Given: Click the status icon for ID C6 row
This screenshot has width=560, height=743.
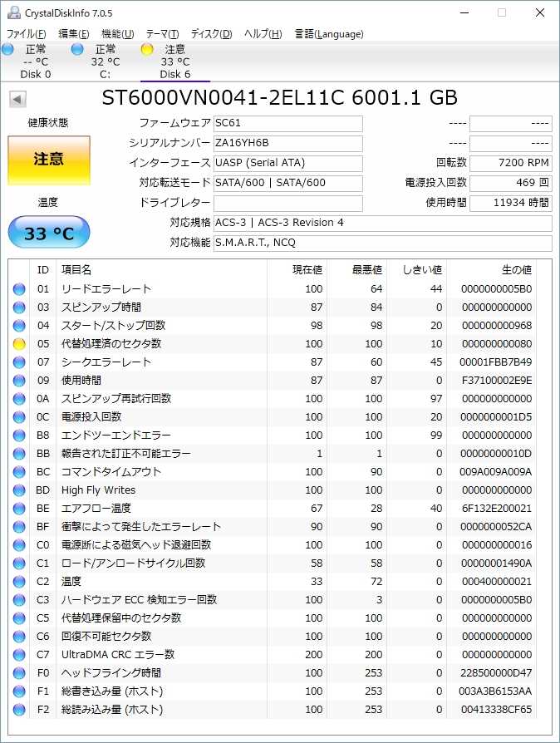Looking at the screenshot, I should click(x=19, y=637).
